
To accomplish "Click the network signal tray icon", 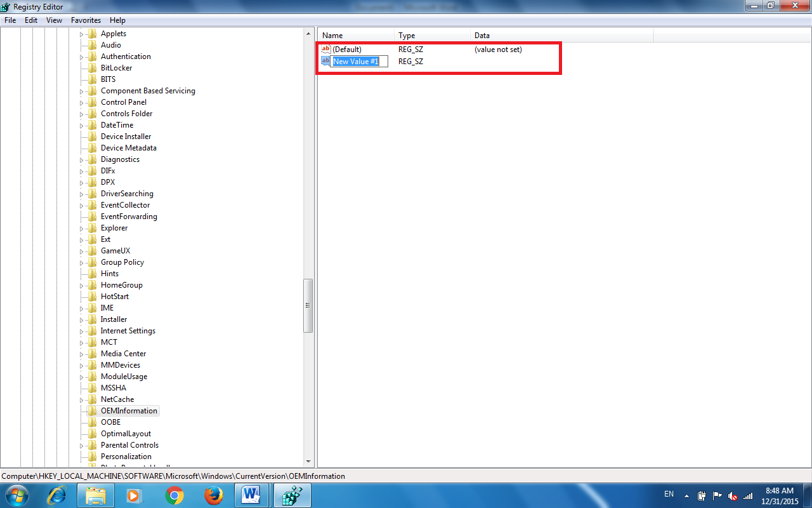I will pos(748,496).
